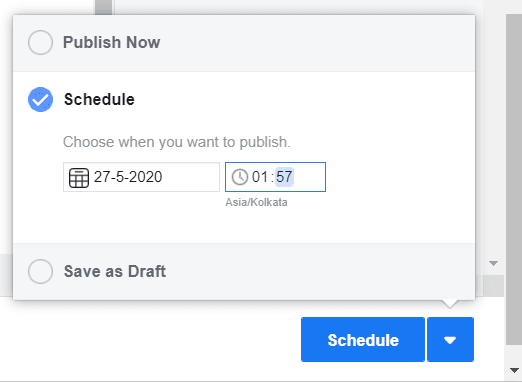Image resolution: width=522 pixels, height=382 pixels.
Task: Click the scrollbar down arrow at bottom right
Action: coord(514,370)
